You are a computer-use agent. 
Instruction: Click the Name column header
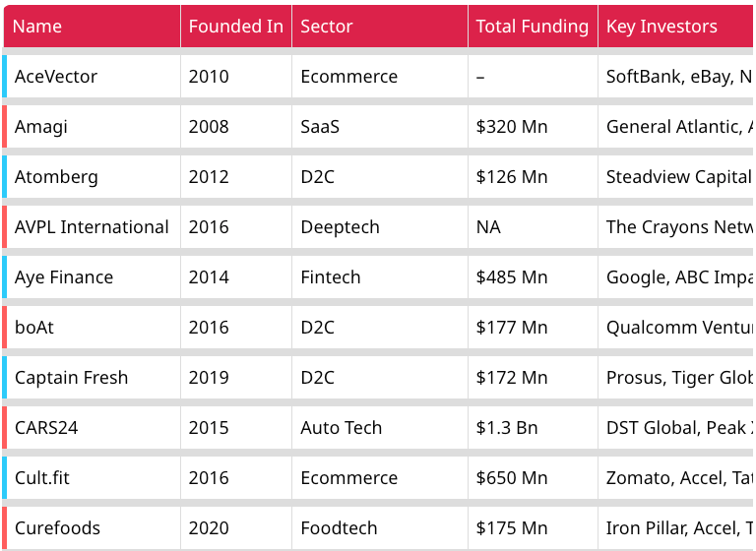37,27
